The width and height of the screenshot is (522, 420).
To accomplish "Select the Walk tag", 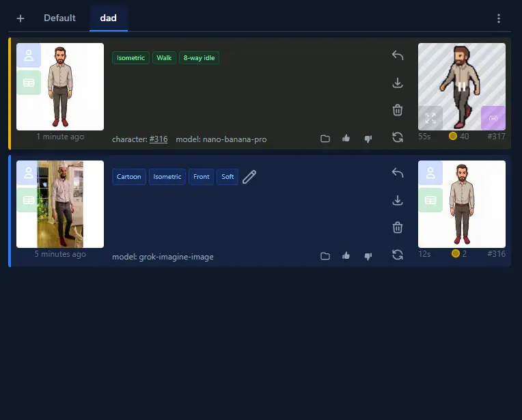I will [x=164, y=58].
